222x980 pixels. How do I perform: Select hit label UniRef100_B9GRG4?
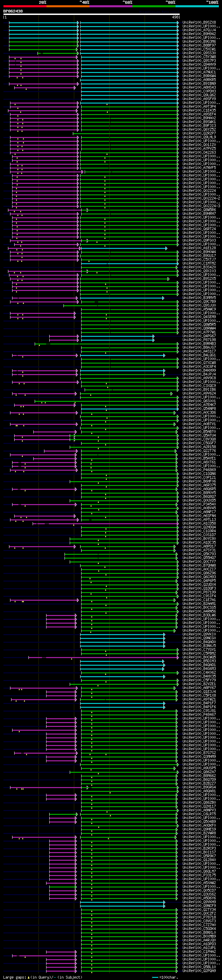tap(199, 787)
